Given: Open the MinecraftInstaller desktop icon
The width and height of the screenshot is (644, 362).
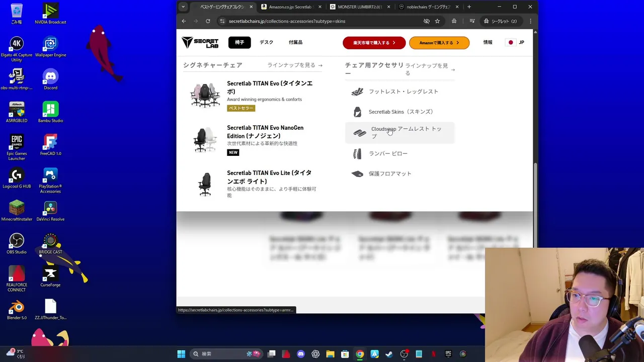Looking at the screenshot, I should click(x=17, y=211).
